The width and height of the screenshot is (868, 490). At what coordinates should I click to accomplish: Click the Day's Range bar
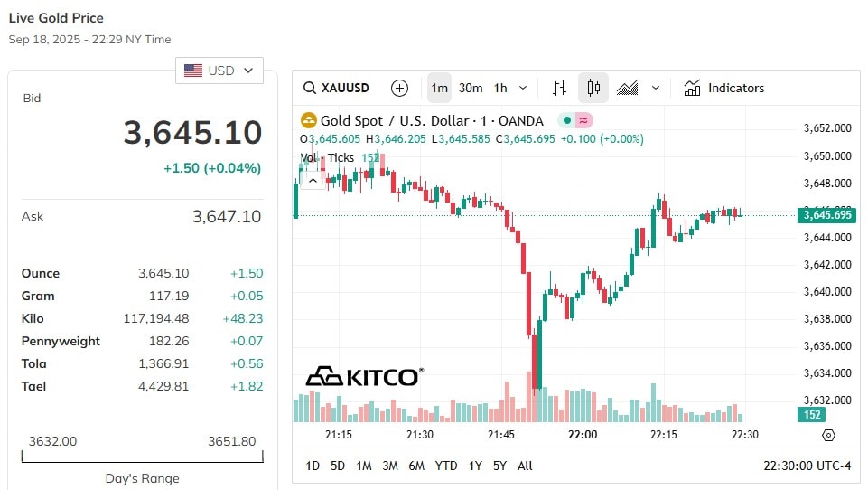[x=143, y=457]
